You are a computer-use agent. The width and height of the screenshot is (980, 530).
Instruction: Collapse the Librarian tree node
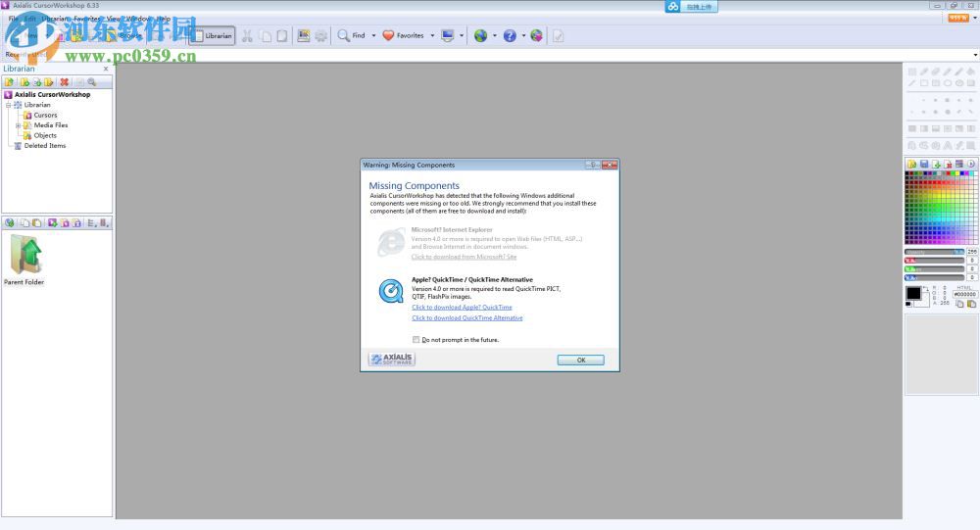click(x=9, y=105)
